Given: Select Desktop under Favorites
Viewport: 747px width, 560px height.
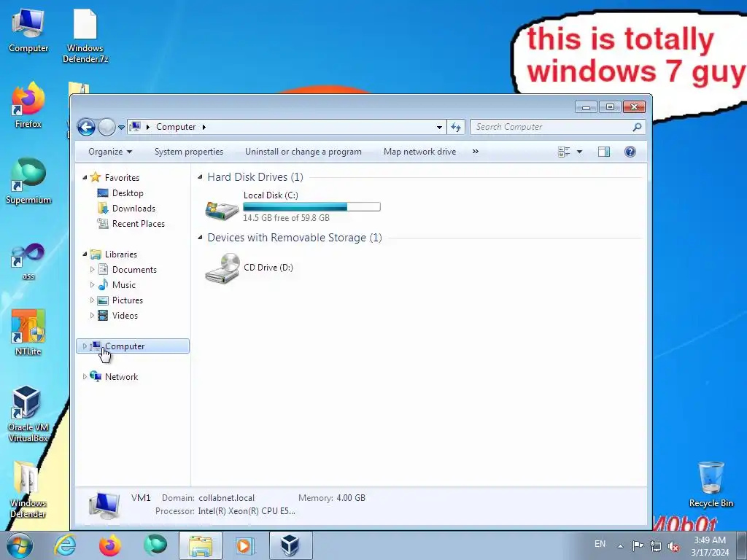Looking at the screenshot, I should click(128, 192).
